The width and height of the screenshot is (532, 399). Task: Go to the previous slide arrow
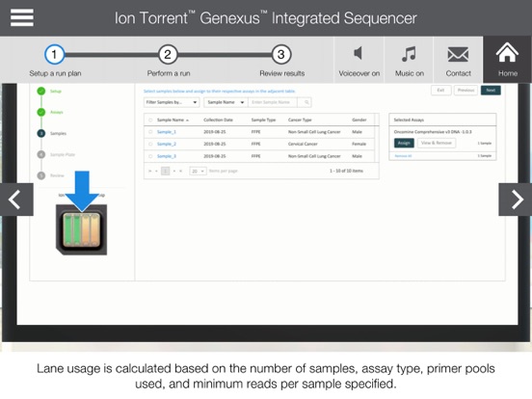coord(16,199)
